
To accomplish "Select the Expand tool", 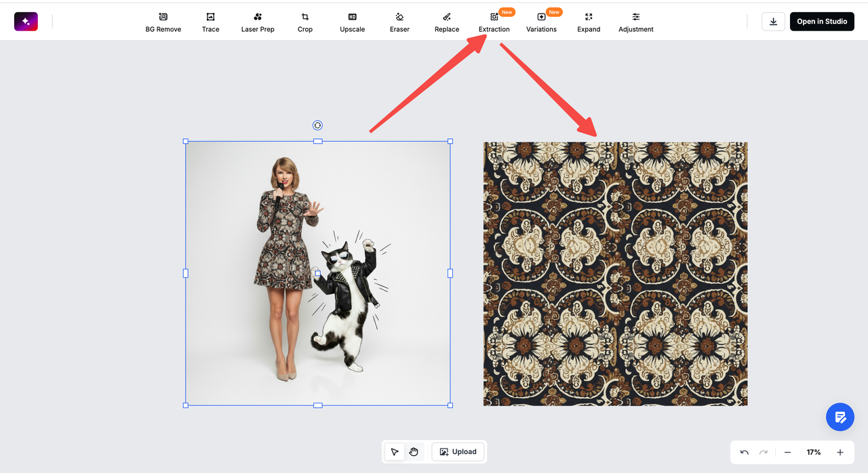I will [x=589, y=22].
